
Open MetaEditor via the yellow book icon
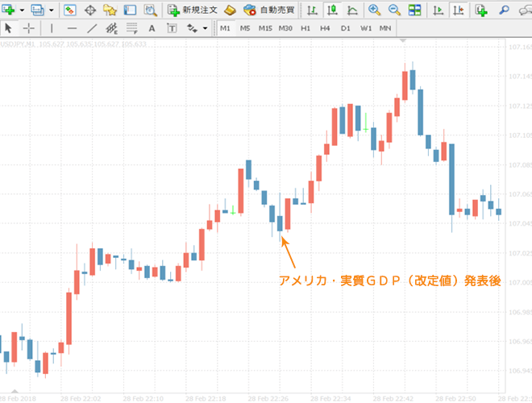click(230, 10)
